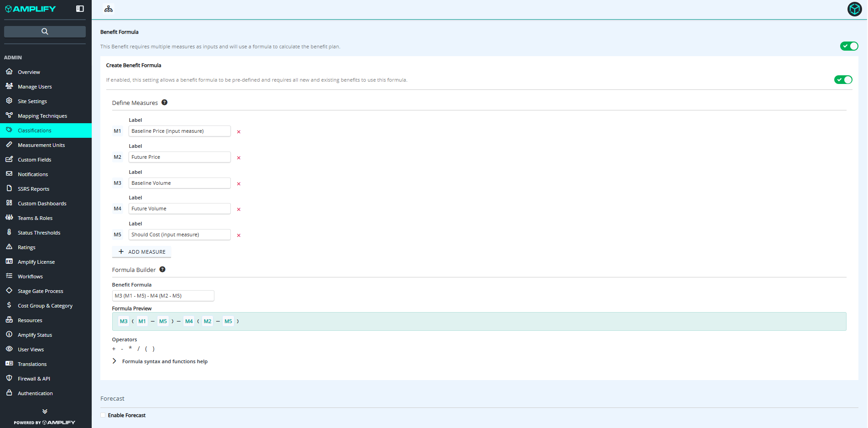
Task: Edit the M4 Future Volume label field
Action: pos(179,209)
